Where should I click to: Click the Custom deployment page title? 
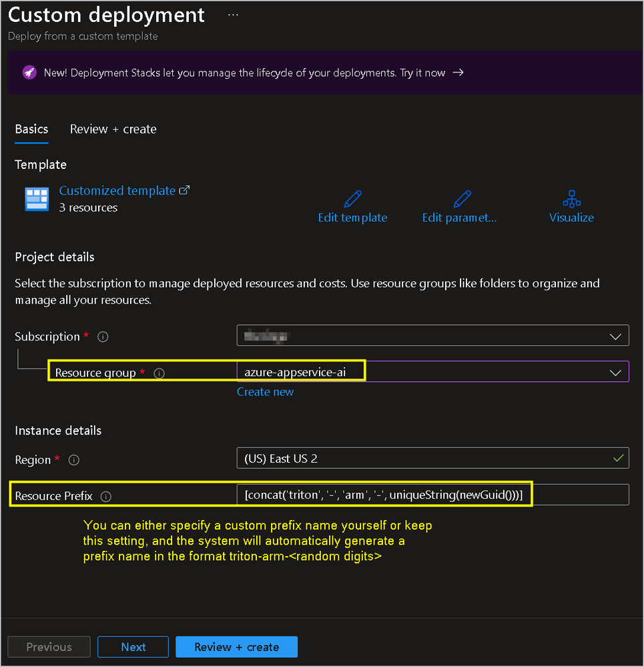[106, 15]
